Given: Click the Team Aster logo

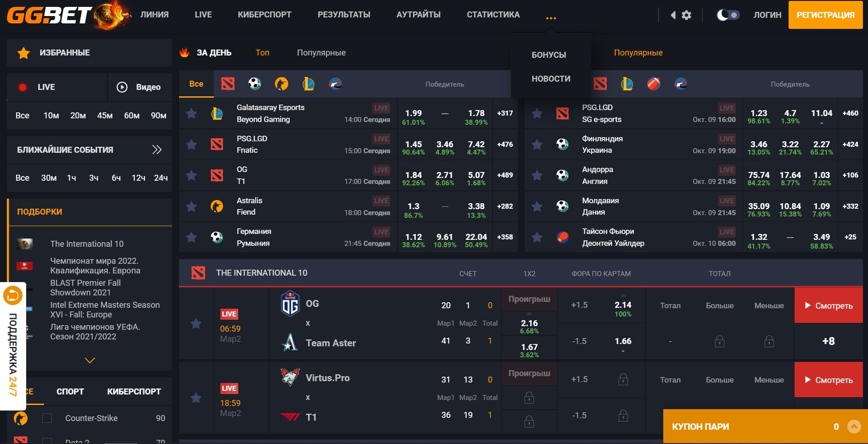Looking at the screenshot, I should [x=290, y=343].
